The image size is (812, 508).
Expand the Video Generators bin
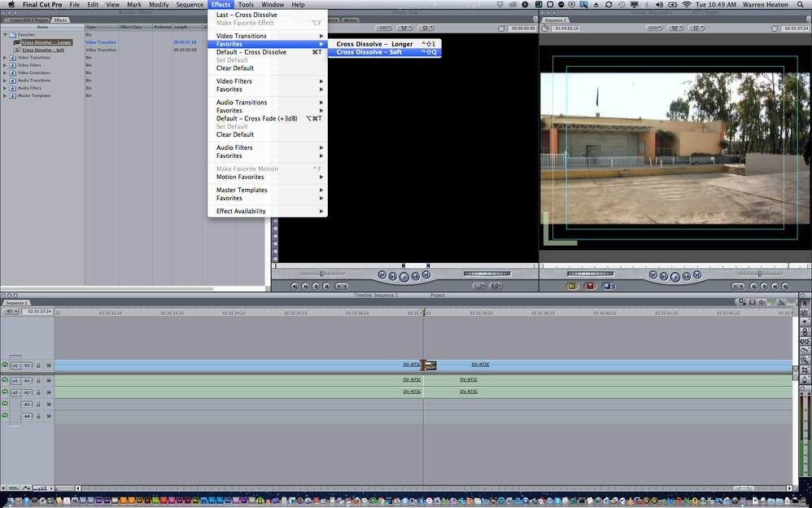click(x=5, y=72)
